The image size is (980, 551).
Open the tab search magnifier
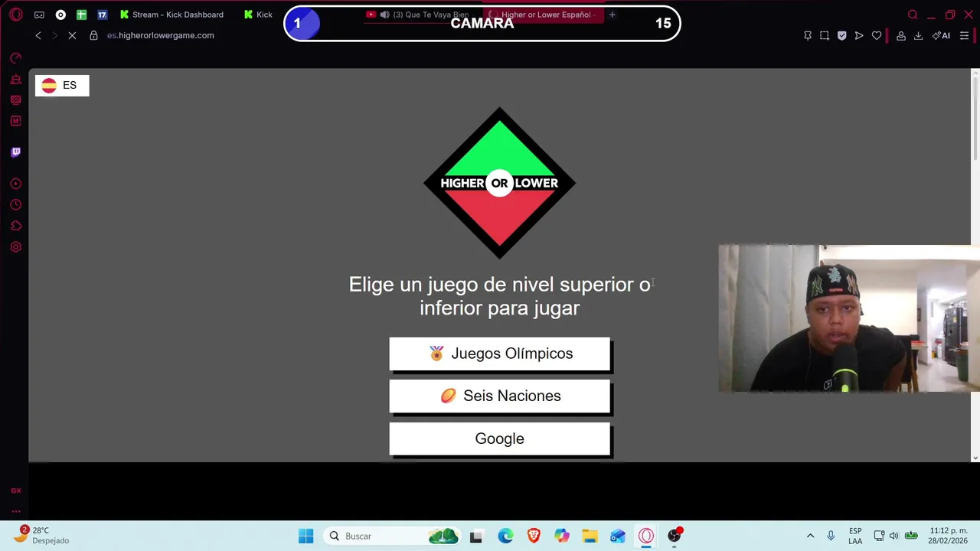tap(913, 15)
